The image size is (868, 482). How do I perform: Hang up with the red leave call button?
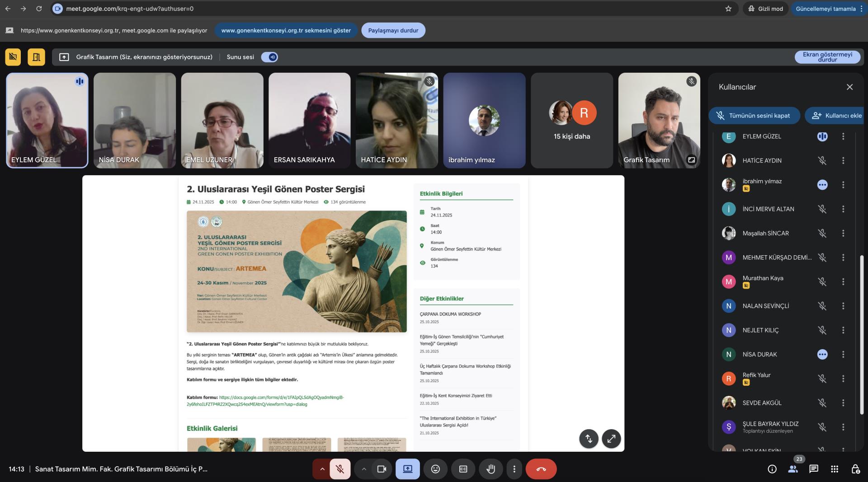[x=541, y=469]
